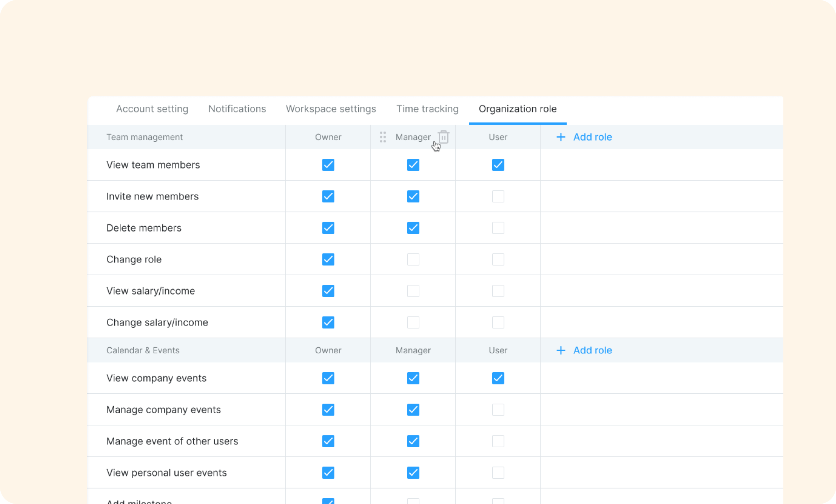Open the Time tracking tab

point(427,109)
